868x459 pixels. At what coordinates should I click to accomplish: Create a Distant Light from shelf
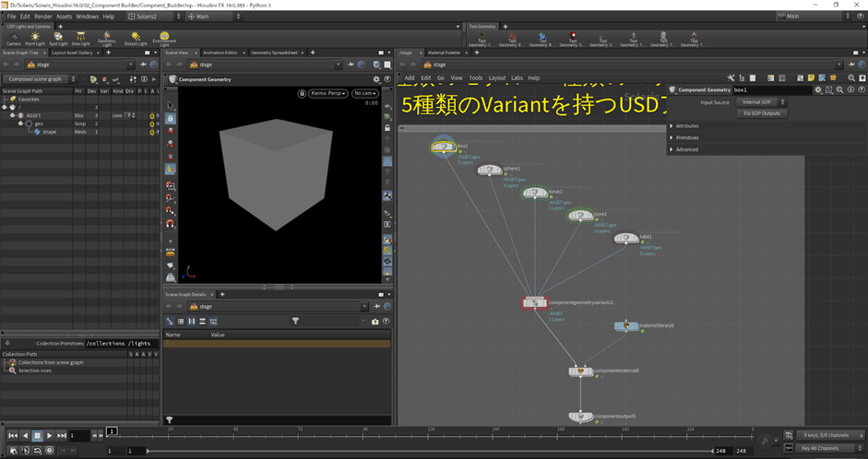pos(136,39)
